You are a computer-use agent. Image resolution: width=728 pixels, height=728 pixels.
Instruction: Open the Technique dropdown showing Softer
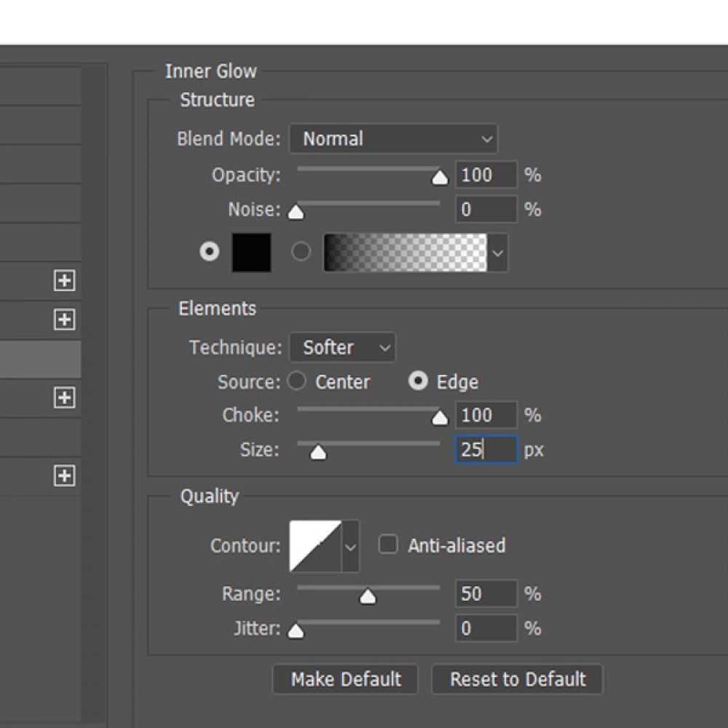[x=342, y=347]
